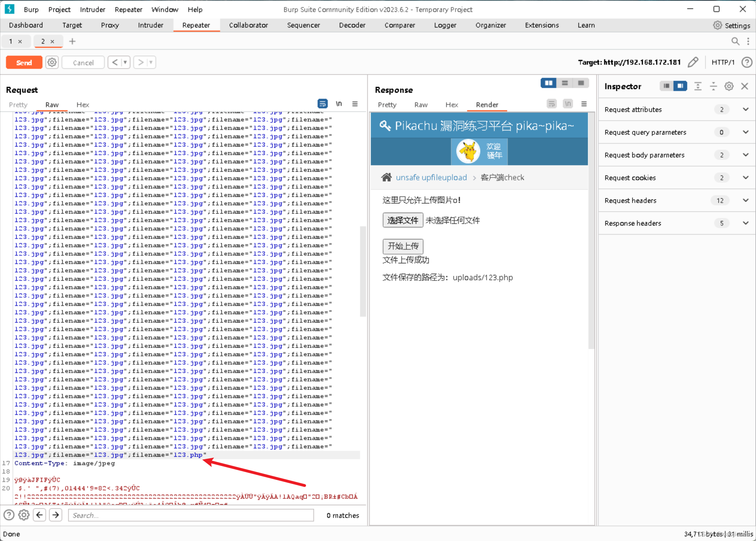Go to previous request with back arrow
756x541 pixels.
click(115, 62)
